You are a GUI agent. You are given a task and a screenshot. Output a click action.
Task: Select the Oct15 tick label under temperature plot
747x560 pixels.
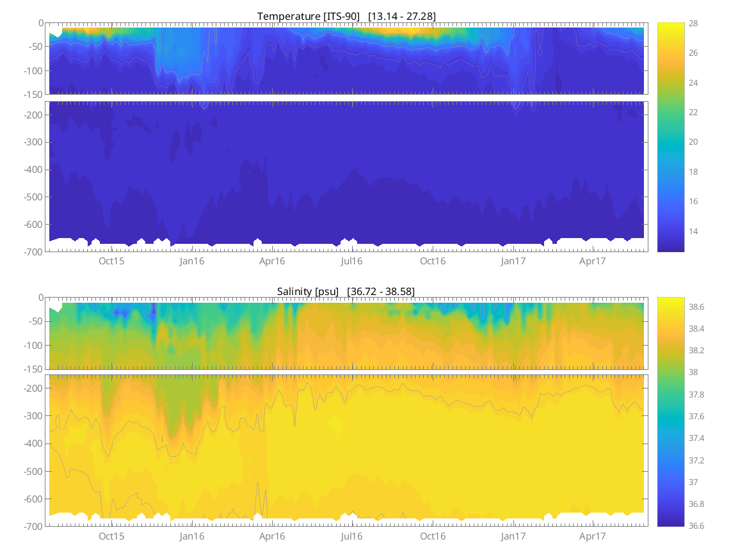111,261
